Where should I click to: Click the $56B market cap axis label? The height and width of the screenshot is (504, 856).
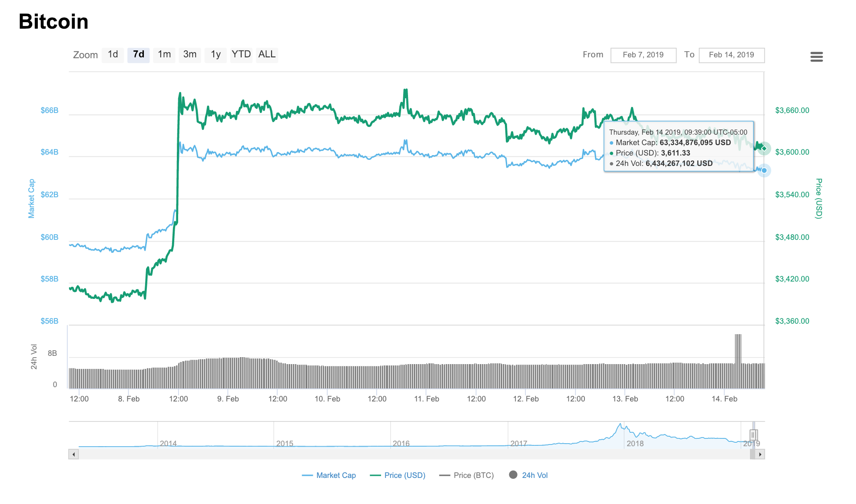point(50,321)
